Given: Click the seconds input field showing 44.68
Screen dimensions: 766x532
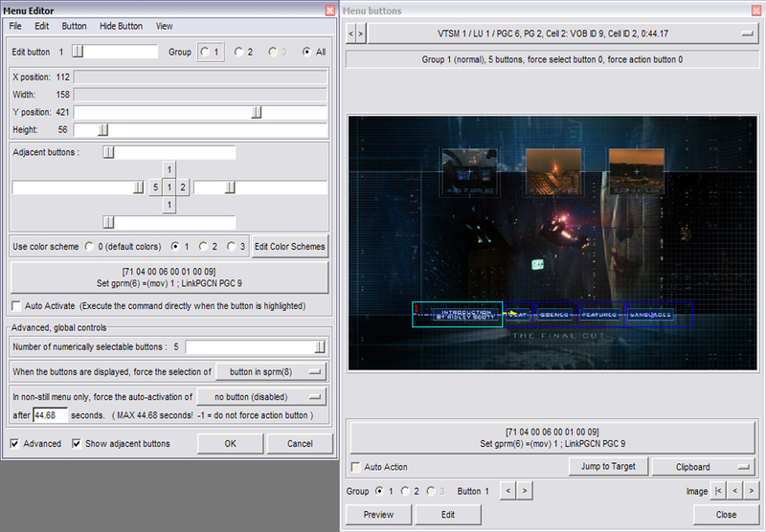Looking at the screenshot, I should (x=51, y=415).
